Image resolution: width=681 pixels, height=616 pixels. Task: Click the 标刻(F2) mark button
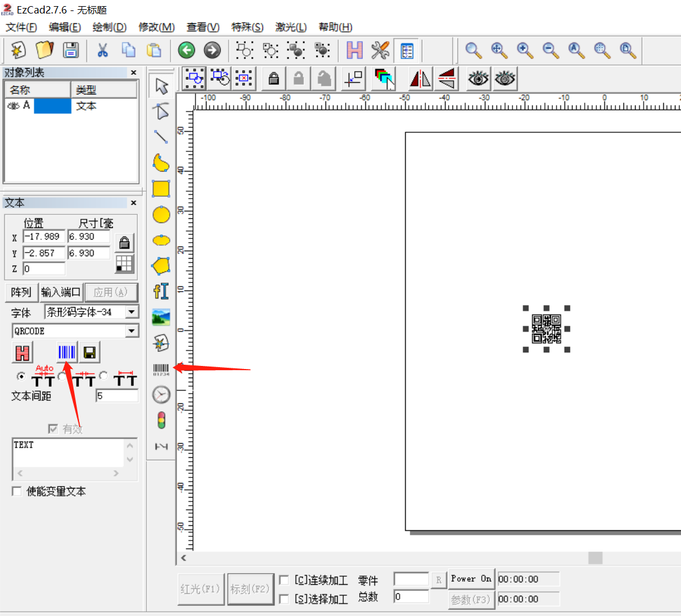pos(251,589)
